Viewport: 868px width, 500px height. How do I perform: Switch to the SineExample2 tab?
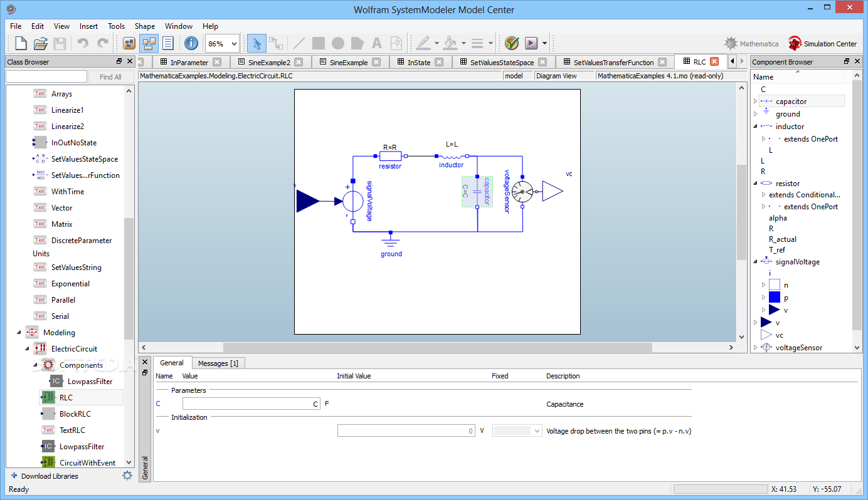point(269,62)
